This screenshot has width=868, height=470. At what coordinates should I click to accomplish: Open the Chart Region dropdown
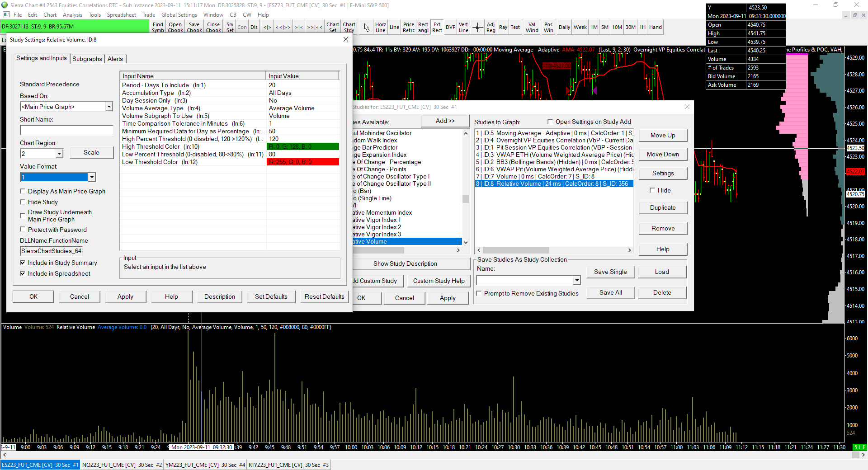(59, 154)
